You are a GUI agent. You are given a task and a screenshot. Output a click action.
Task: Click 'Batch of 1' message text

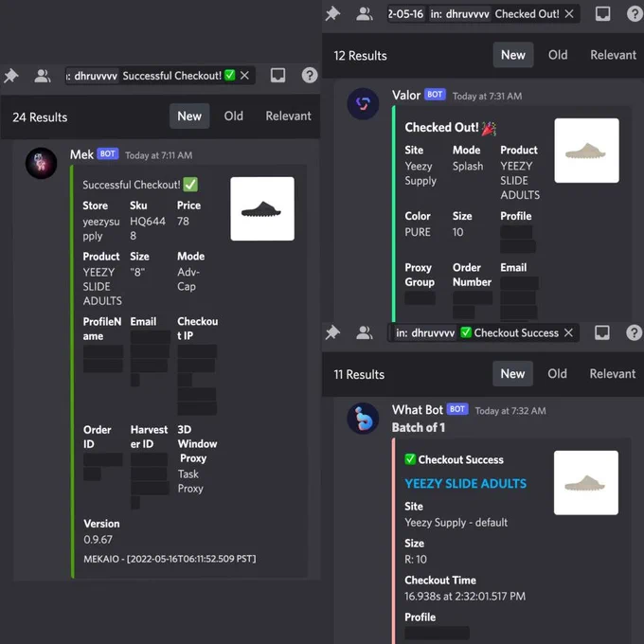pos(418,427)
